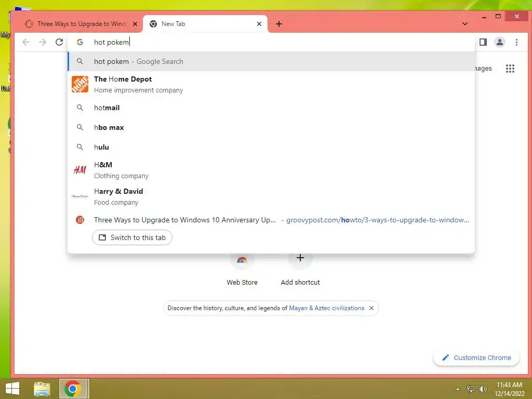
Task: Select 'hot pokem - Google Search' suggestion
Action: 271,61
